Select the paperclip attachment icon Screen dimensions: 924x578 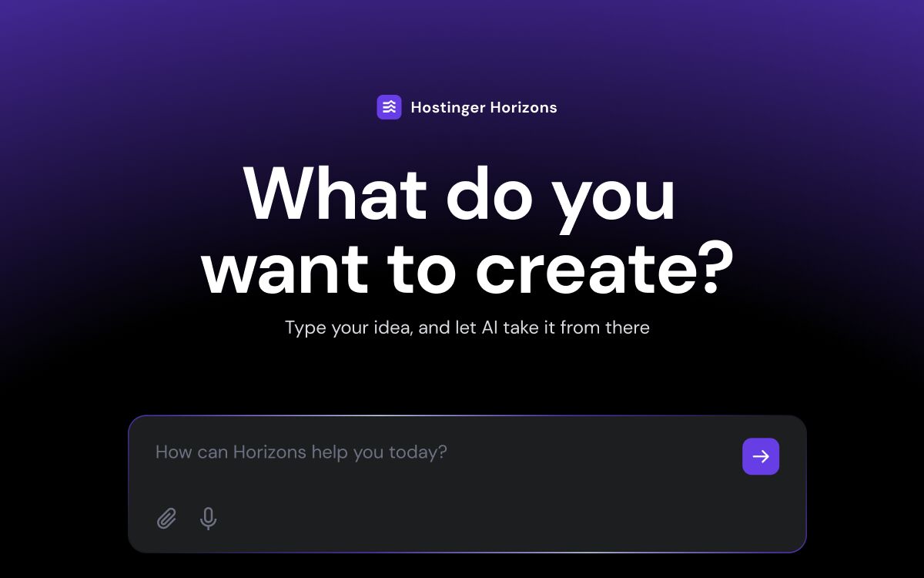pyautogui.click(x=166, y=519)
